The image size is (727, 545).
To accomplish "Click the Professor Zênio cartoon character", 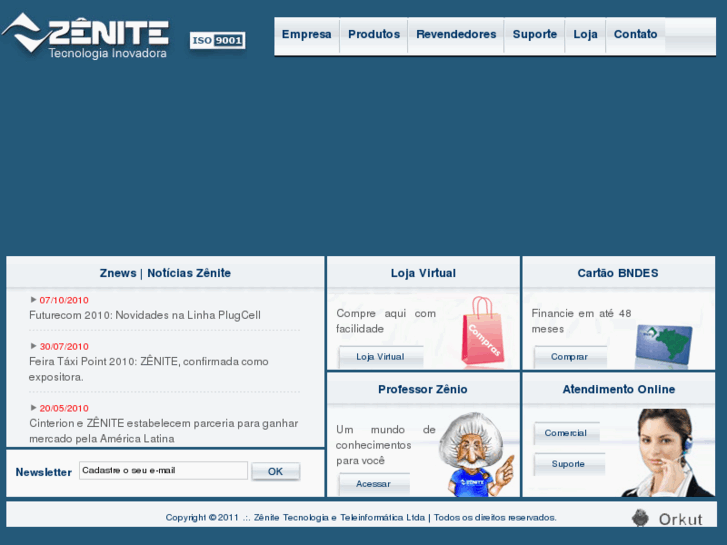I will tap(477, 454).
